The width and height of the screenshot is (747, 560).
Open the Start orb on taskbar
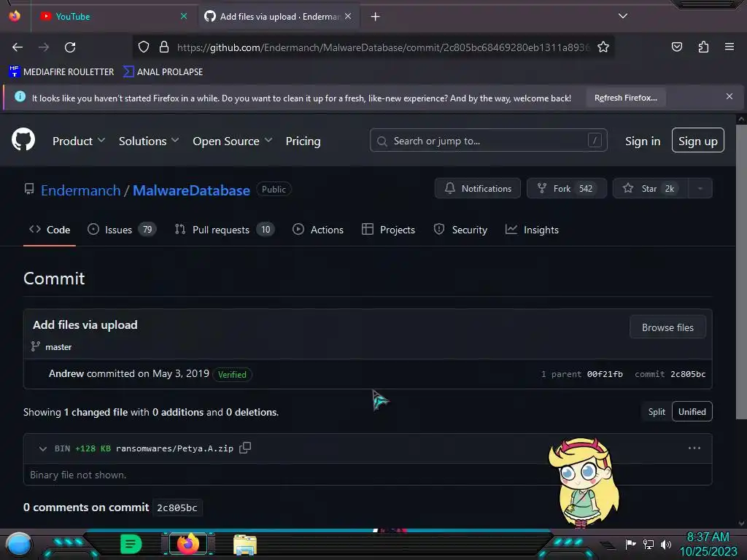[x=19, y=544]
